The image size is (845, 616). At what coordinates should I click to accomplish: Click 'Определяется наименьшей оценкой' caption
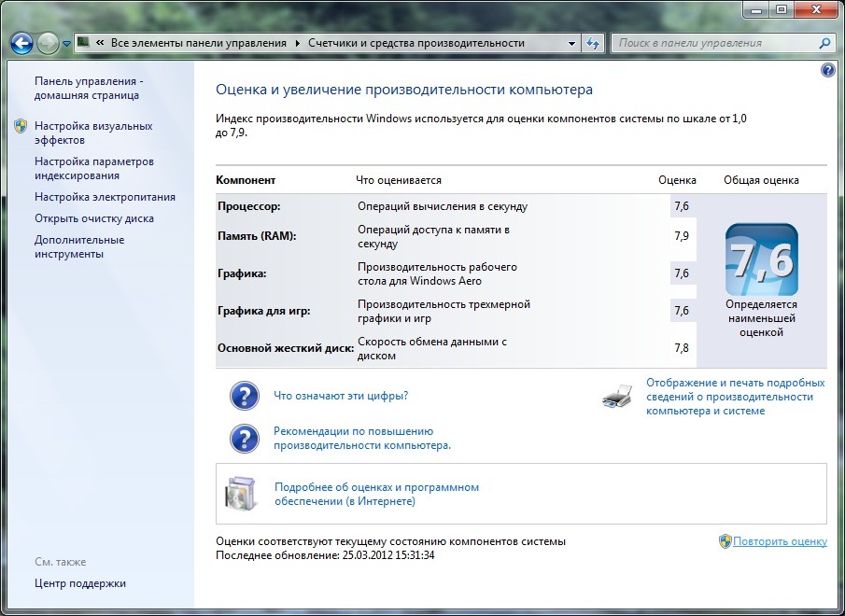762,318
